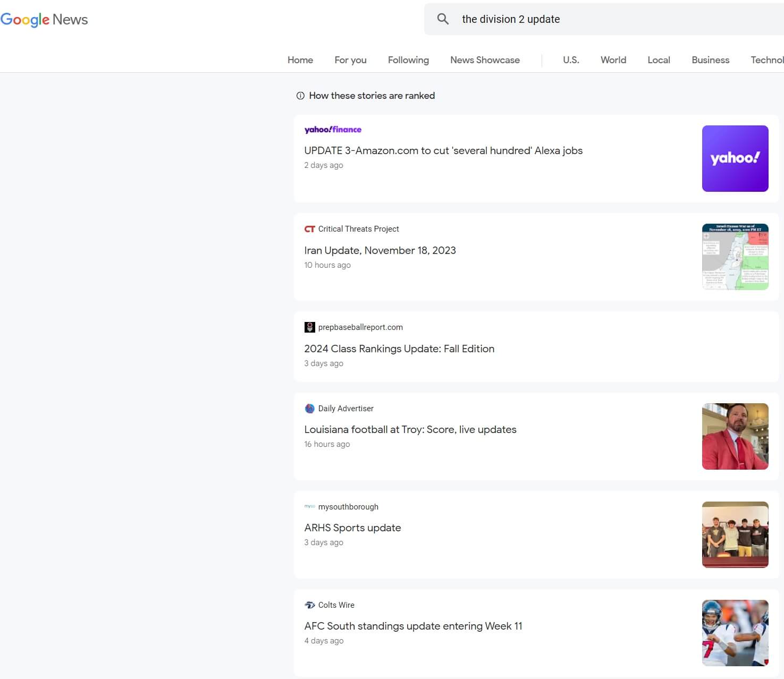
Task: Click the purple Yahoo thumbnail image
Action: 735,158
